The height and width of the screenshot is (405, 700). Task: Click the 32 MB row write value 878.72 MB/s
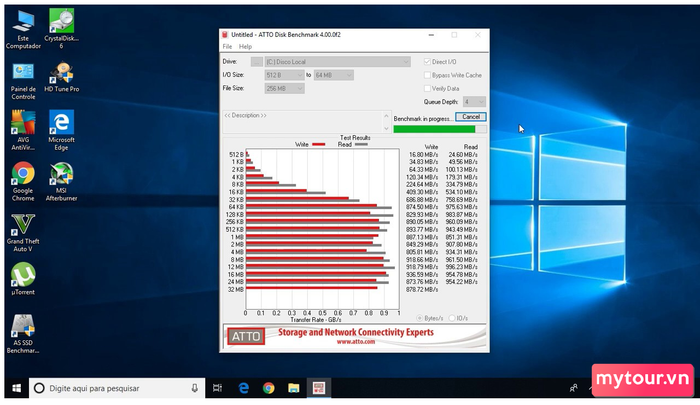click(422, 289)
